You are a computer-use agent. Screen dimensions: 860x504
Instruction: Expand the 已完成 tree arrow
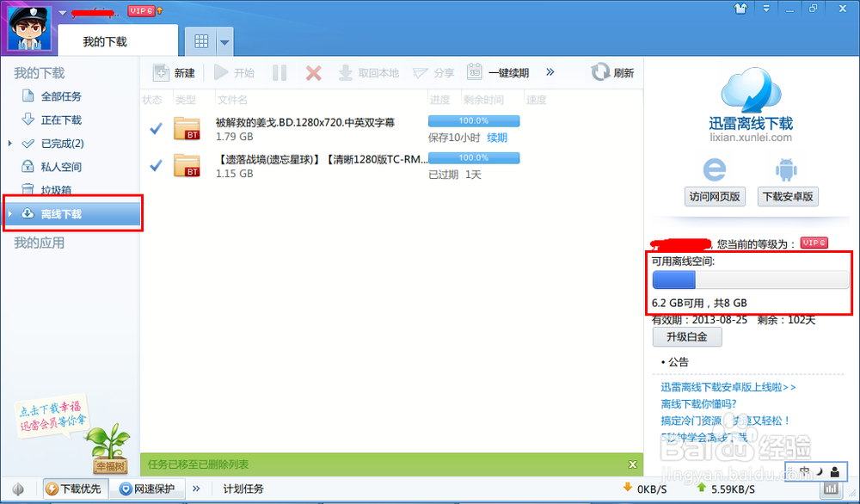point(9,143)
